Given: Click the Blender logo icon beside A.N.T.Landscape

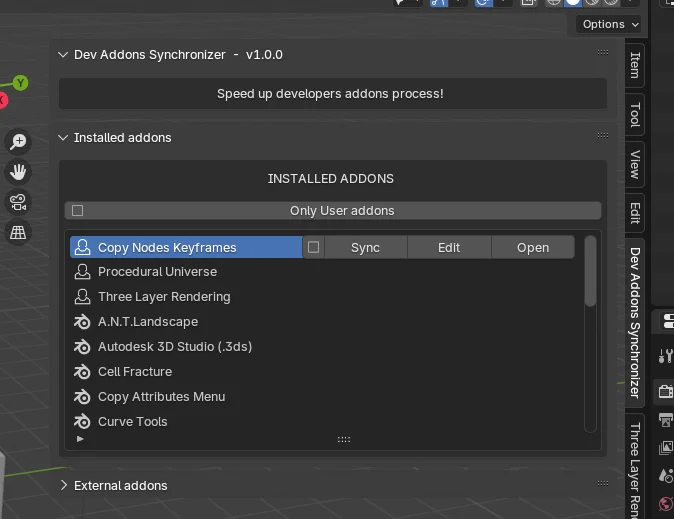Looking at the screenshot, I should click(x=82, y=322).
